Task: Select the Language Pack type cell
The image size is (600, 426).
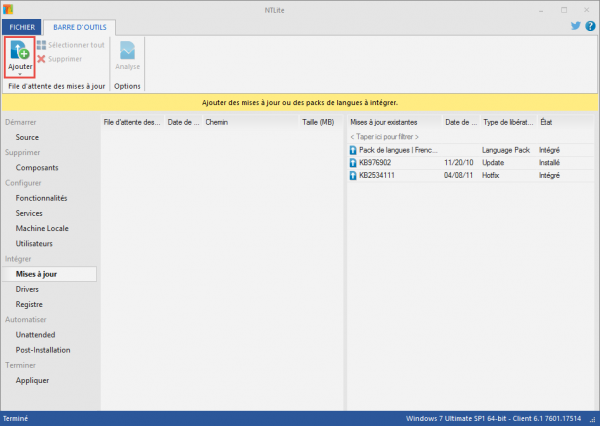Action: coord(506,150)
